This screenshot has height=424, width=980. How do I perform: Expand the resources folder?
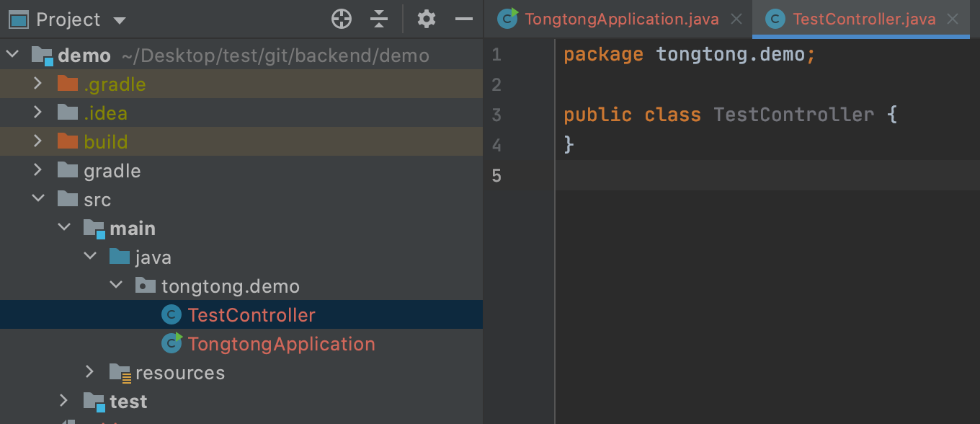(x=90, y=372)
